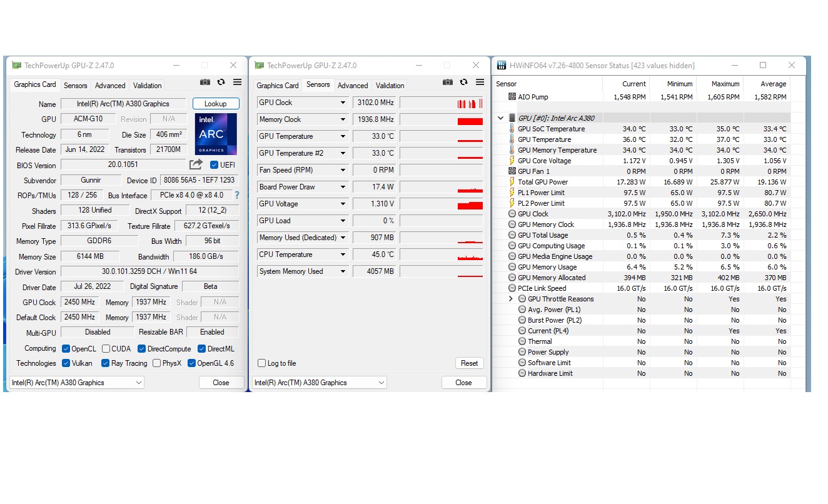Click HWiNFO64 title bar app icon
Image resolution: width=828 pixels, height=504 pixels.
pos(502,65)
